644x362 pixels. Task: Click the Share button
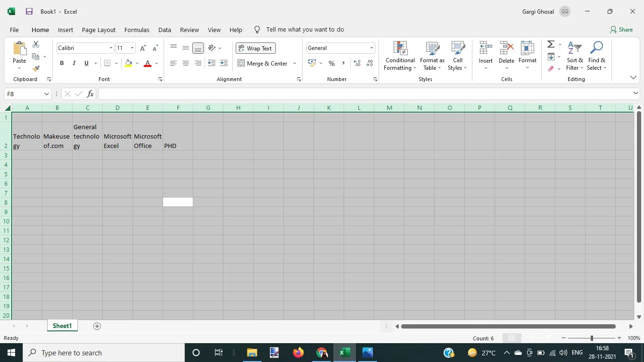point(622,30)
